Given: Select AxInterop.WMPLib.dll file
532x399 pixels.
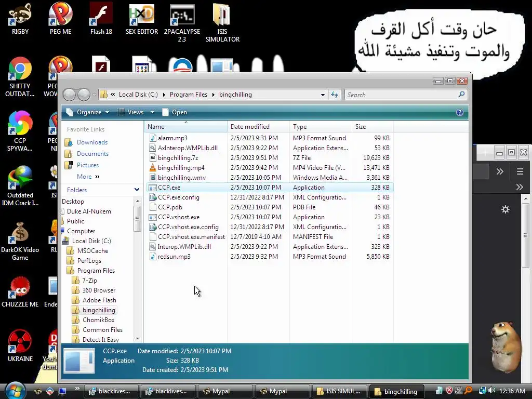Looking at the screenshot, I should coord(188,148).
